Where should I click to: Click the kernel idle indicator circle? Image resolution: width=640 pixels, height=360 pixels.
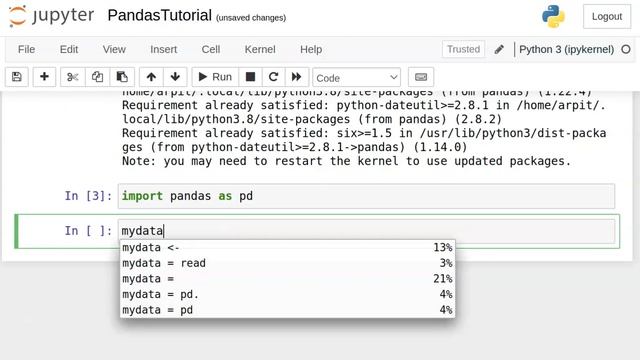coord(626,49)
